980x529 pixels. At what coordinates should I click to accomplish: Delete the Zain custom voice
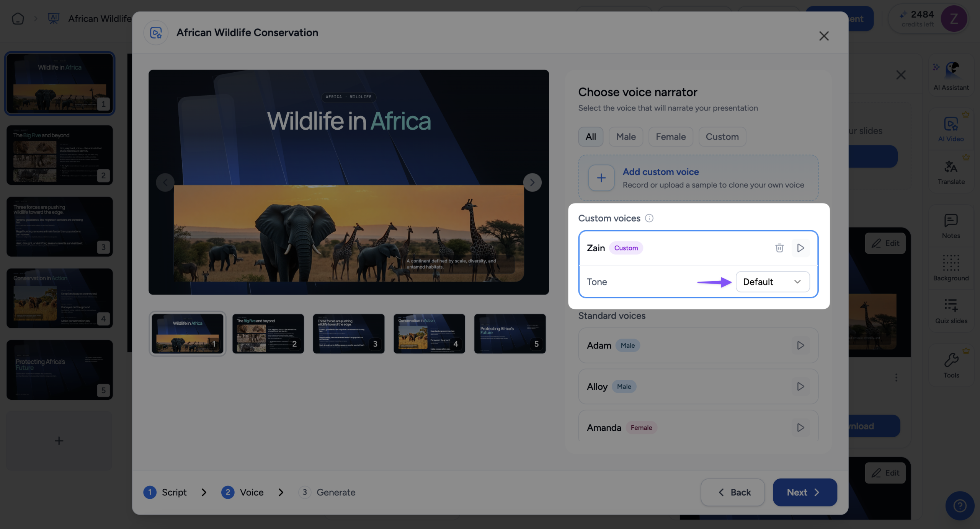point(779,248)
